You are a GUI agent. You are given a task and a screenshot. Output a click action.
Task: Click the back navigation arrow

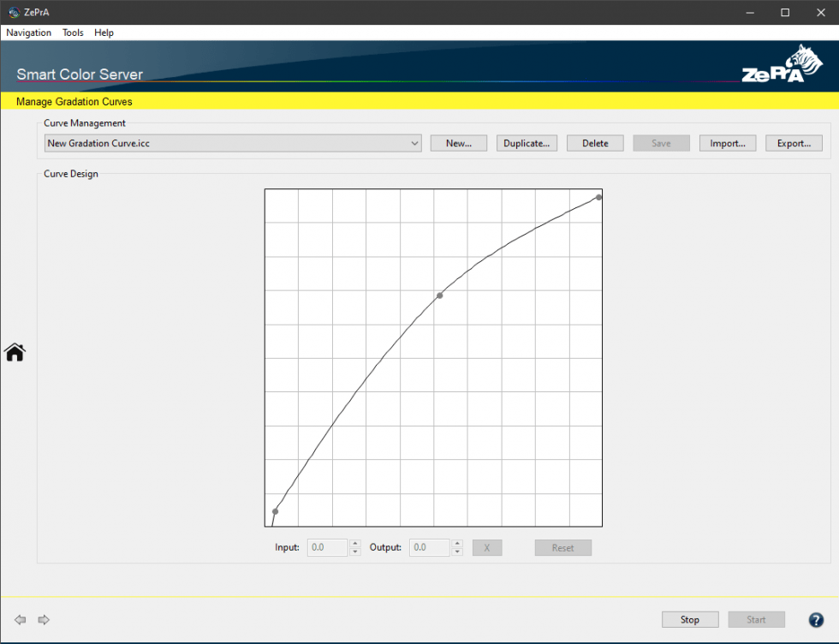click(20, 619)
